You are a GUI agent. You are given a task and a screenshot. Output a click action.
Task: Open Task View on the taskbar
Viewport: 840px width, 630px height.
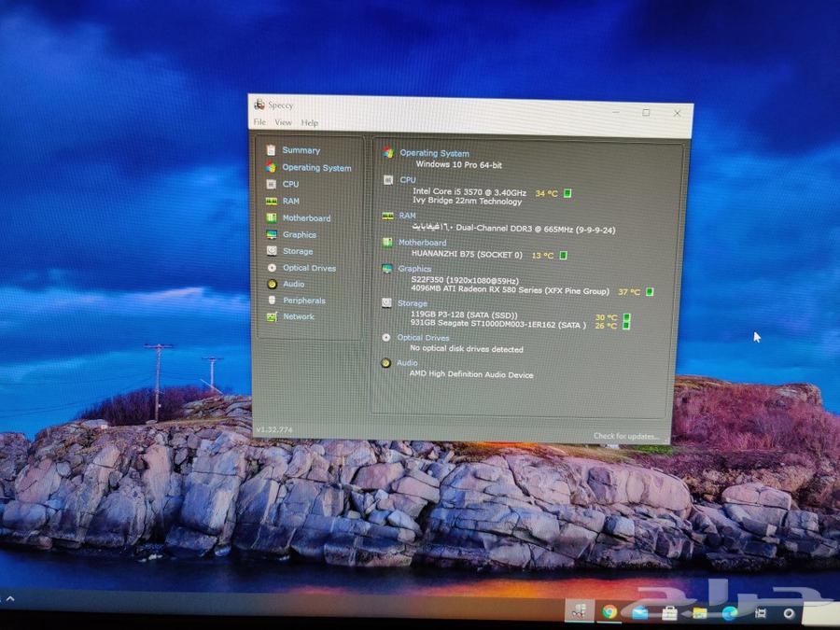760,613
